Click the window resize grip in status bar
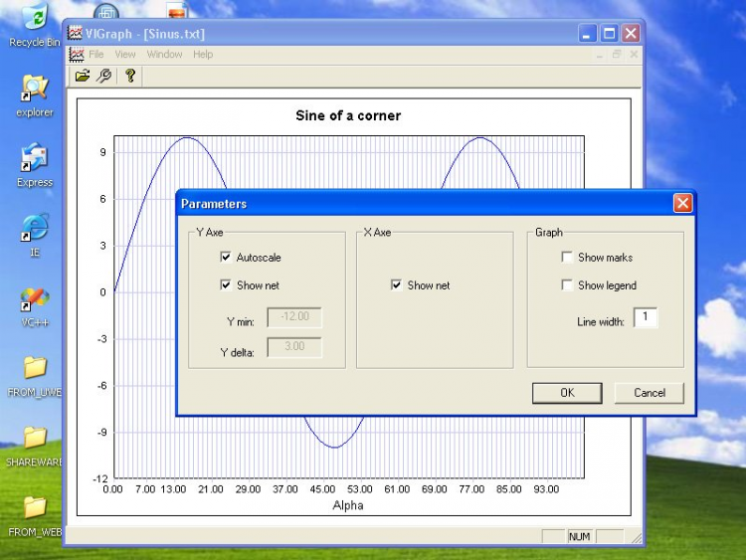Viewport: 746px width, 560px height. tap(636, 538)
